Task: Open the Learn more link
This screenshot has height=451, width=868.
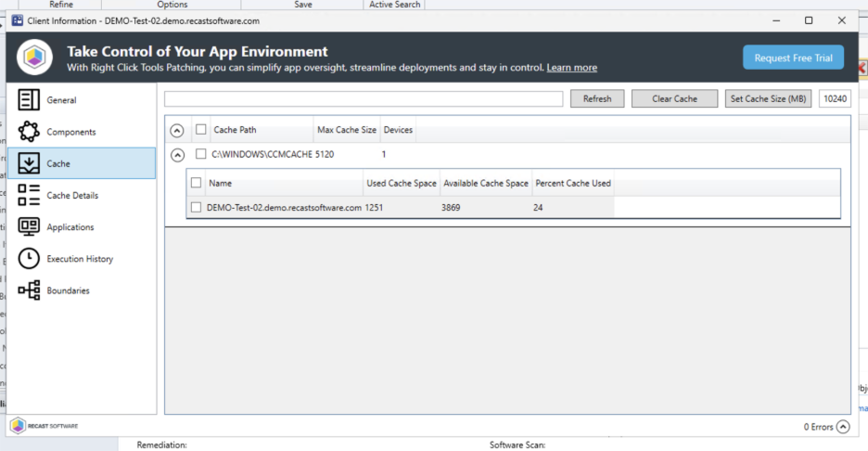Action: 571,68
